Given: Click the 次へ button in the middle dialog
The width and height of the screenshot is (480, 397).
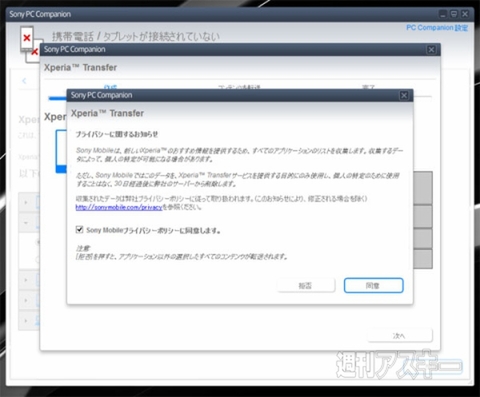Looking at the screenshot, I should (x=400, y=335).
